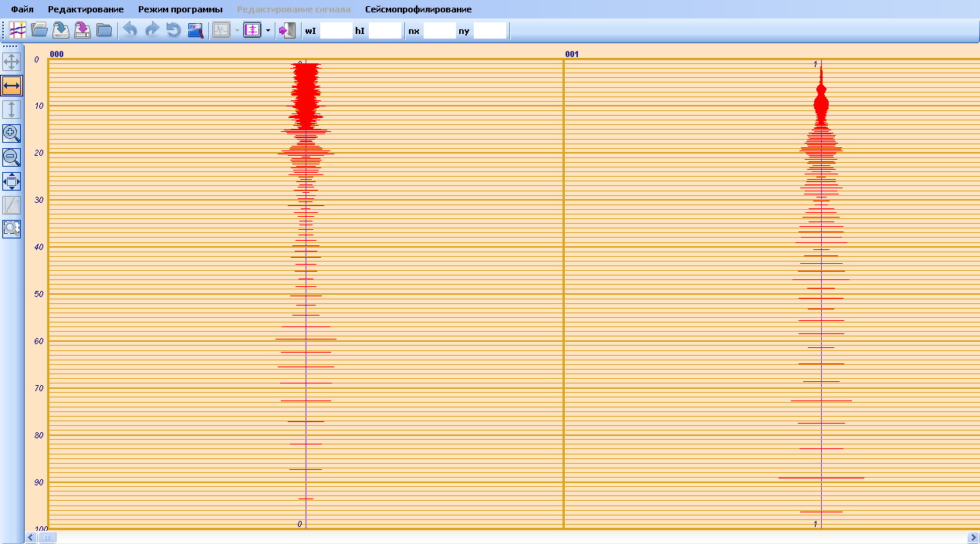Click the magic wand image icon
Viewport: 980px width, 544px height.
[195, 31]
